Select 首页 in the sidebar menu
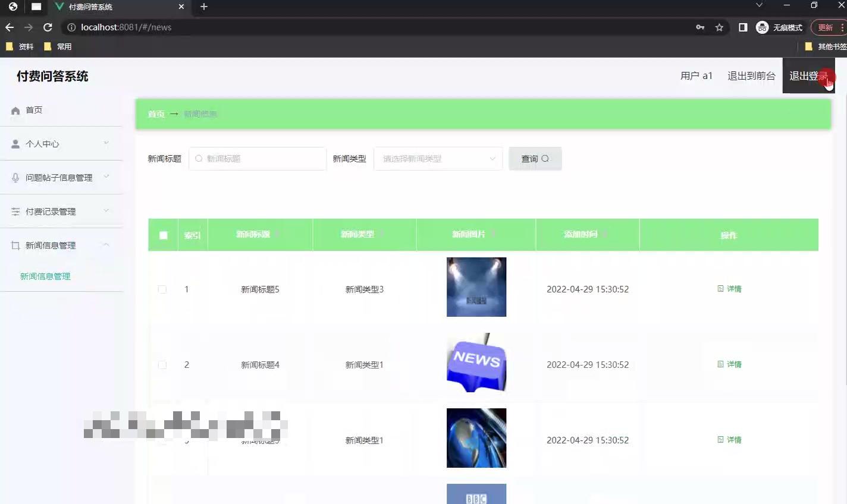 62,110
